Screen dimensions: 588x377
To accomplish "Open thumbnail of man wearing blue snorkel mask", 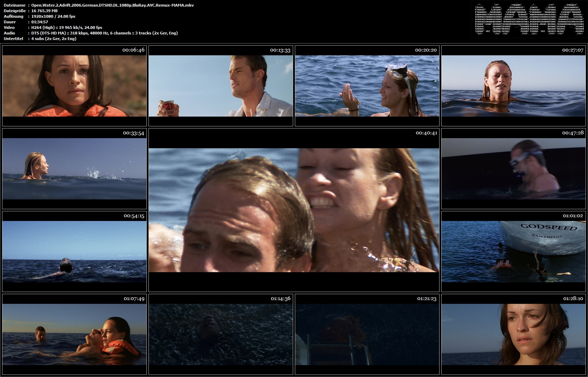I will [513, 168].
